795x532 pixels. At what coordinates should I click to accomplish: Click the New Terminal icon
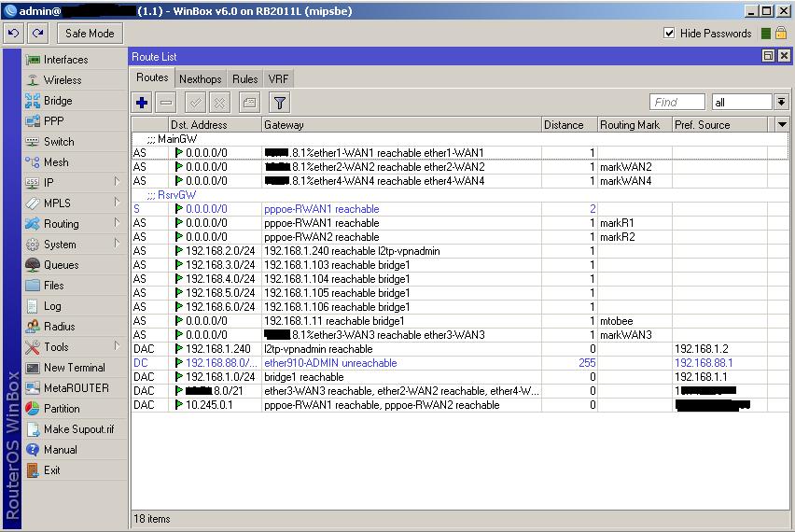(x=33, y=368)
